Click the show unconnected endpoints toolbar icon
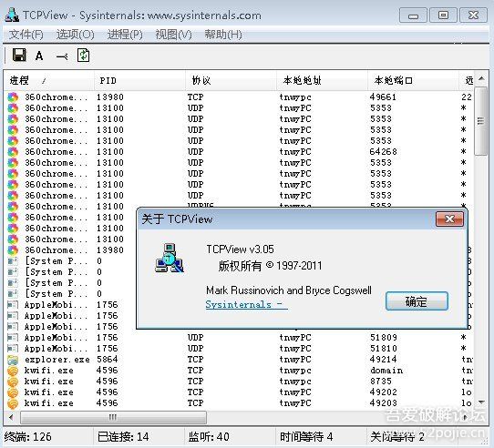 [62, 56]
